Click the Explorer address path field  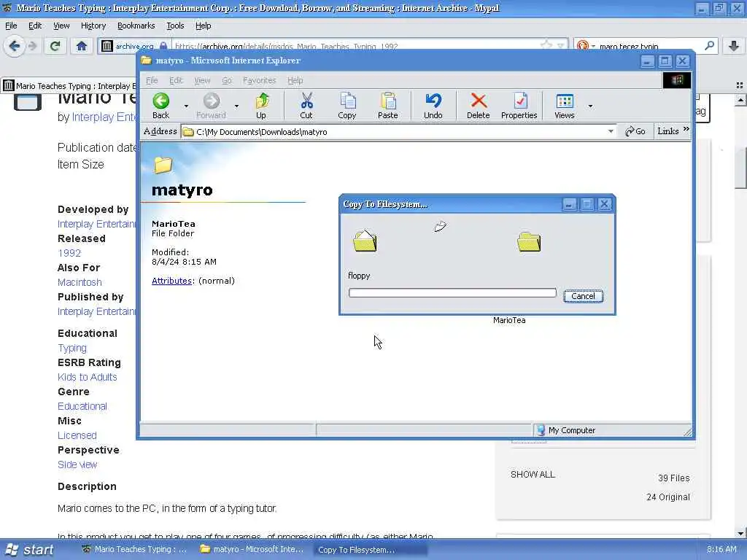(398, 132)
